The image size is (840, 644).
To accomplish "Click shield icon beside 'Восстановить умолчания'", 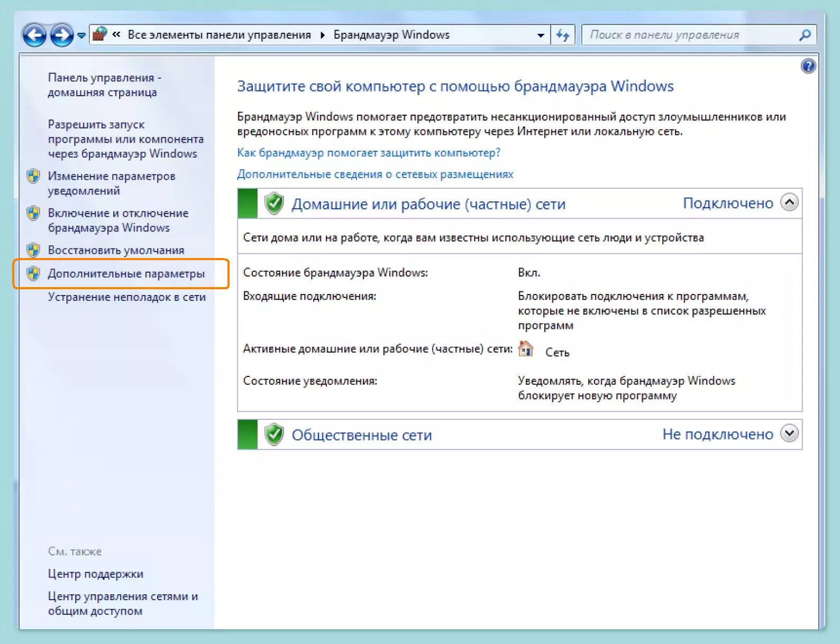I will [33, 250].
